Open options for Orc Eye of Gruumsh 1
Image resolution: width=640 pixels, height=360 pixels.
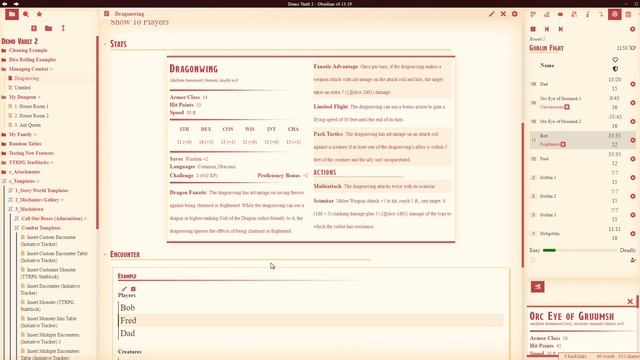pyautogui.click(x=633, y=103)
